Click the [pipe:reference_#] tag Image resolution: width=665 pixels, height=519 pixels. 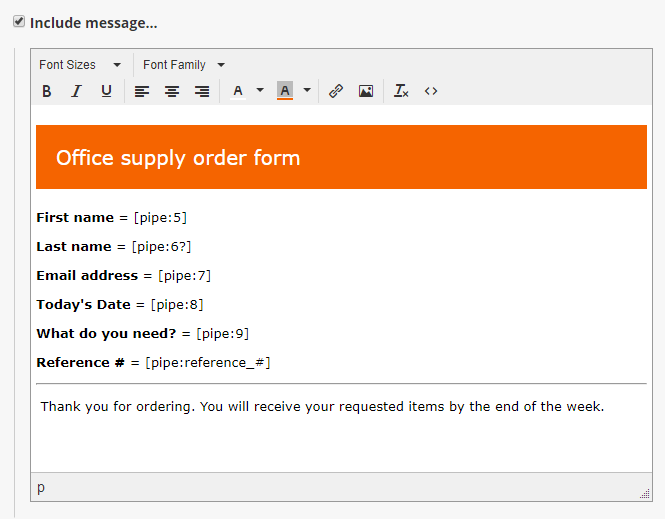(208, 363)
